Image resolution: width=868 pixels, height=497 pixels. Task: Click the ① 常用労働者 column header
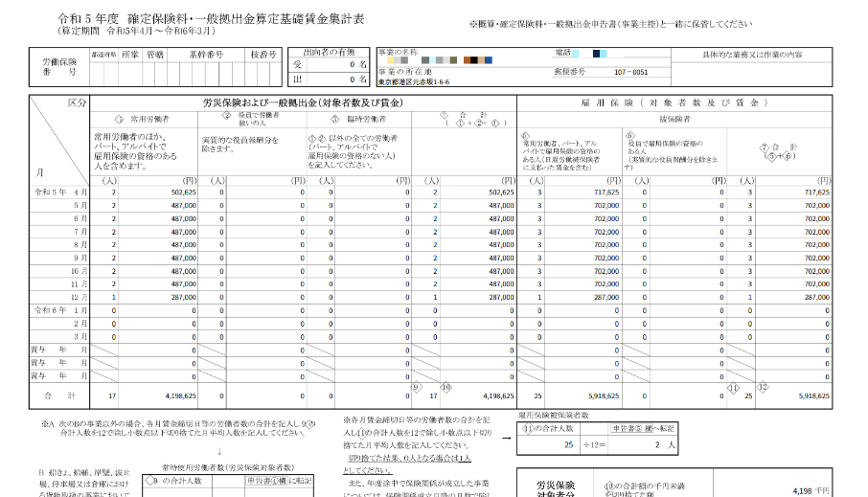pyautogui.click(x=143, y=120)
